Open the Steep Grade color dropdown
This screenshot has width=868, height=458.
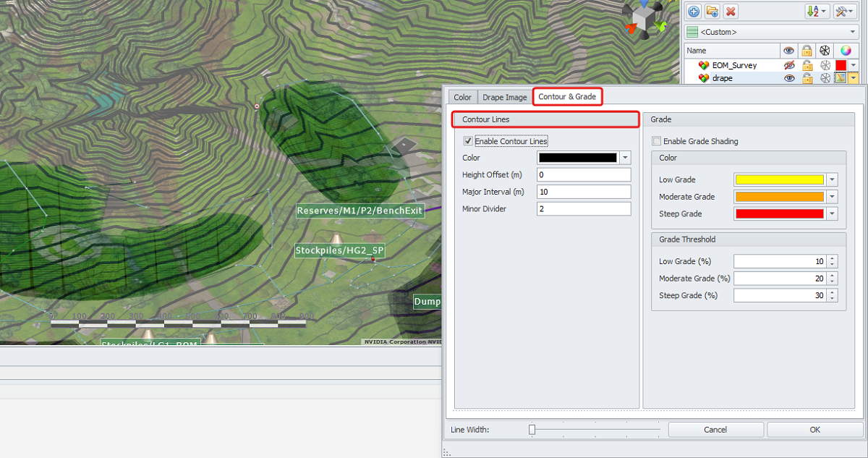[833, 214]
